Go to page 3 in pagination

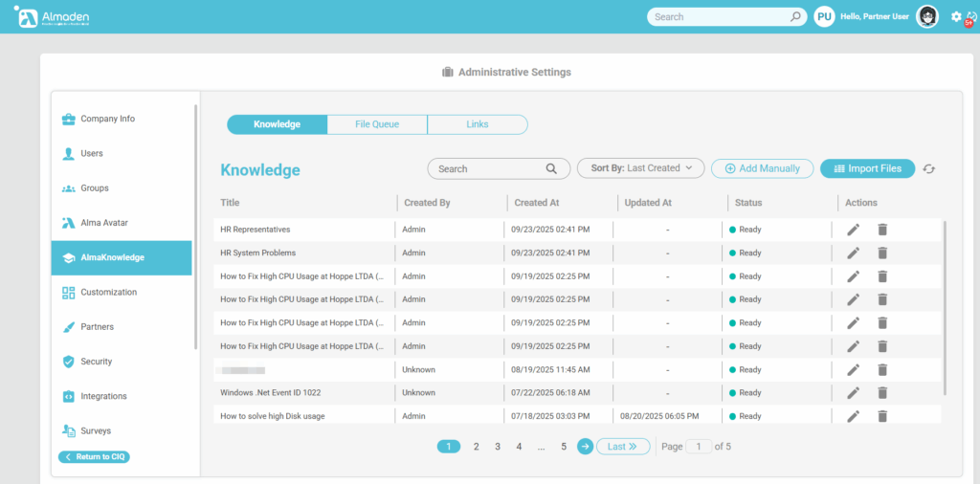pos(498,447)
